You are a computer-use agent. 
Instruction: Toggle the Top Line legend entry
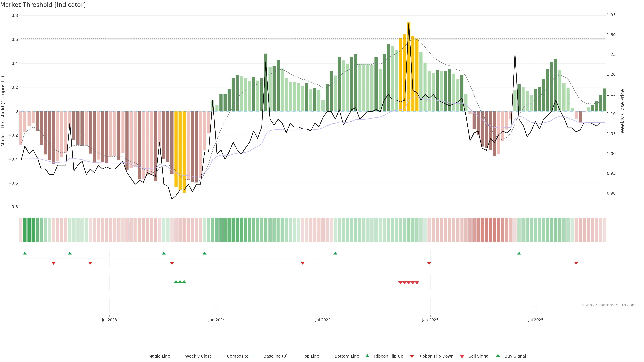[311, 356]
